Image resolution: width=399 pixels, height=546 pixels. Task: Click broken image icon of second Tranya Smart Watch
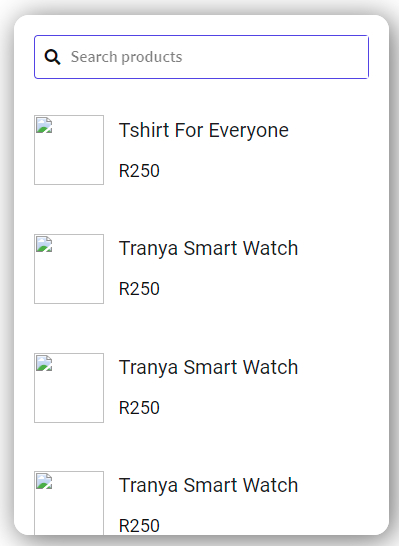(44, 364)
